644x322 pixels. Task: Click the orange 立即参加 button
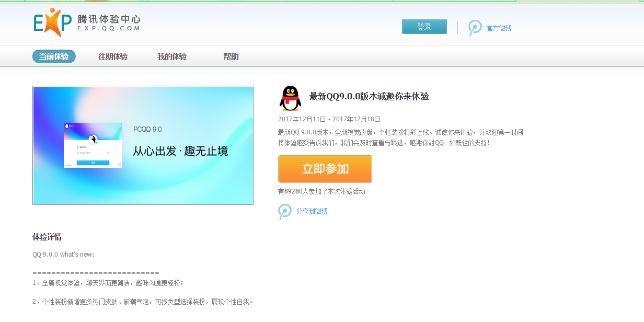(325, 169)
